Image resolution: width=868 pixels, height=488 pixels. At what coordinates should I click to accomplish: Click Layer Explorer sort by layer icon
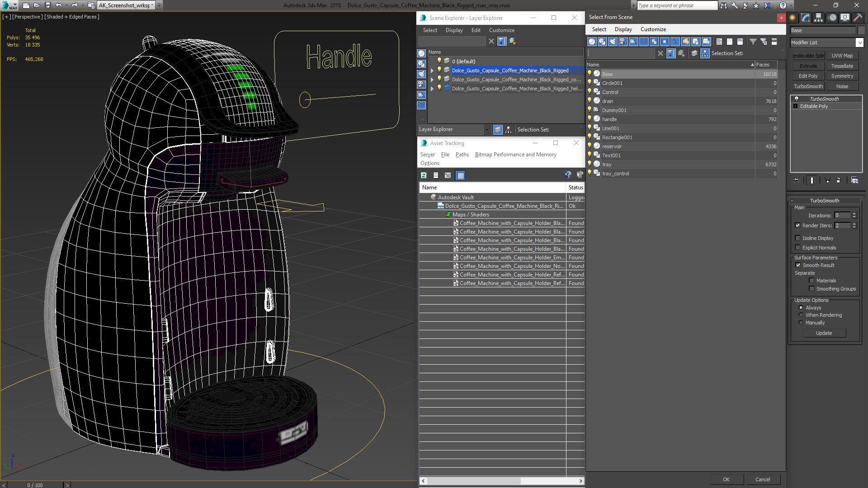coord(498,130)
